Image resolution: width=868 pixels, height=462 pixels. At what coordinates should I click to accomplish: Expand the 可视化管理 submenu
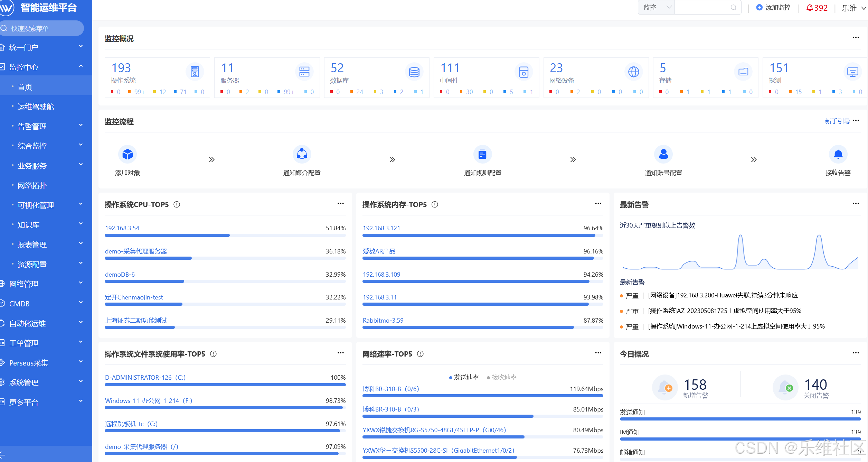tap(46, 205)
